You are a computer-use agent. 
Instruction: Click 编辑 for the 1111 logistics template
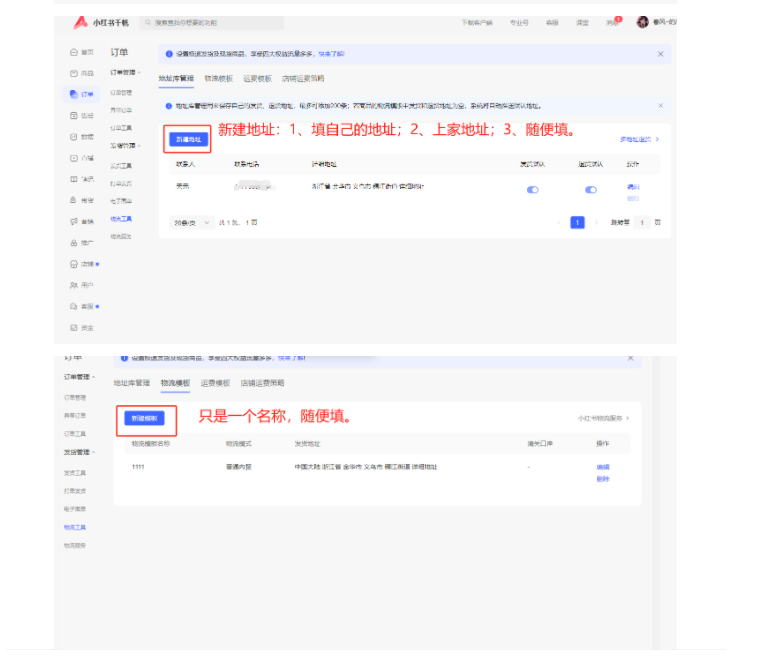click(x=603, y=467)
